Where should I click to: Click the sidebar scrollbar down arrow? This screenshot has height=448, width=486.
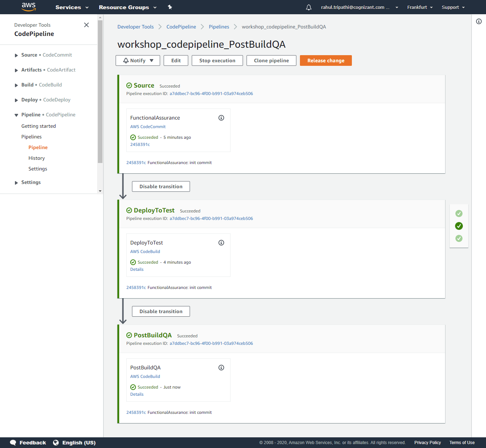coord(100,191)
